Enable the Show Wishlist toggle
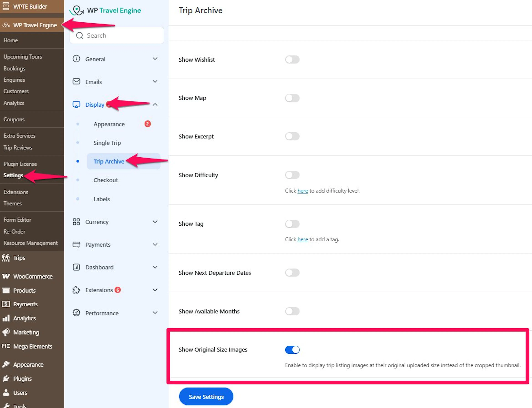The width and height of the screenshot is (532, 408). 292,60
